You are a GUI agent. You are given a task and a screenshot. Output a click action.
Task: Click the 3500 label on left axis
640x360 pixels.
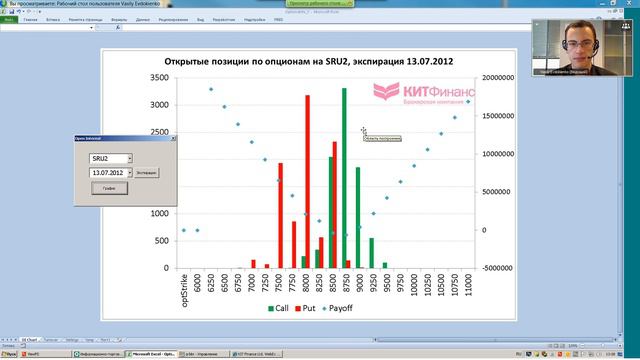[x=160, y=78]
